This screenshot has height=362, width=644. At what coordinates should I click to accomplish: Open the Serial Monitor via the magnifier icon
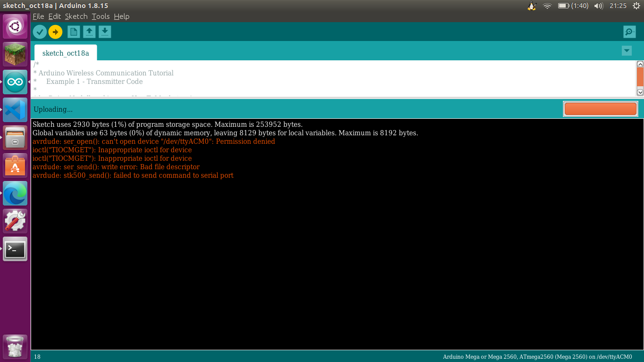pos(629,32)
